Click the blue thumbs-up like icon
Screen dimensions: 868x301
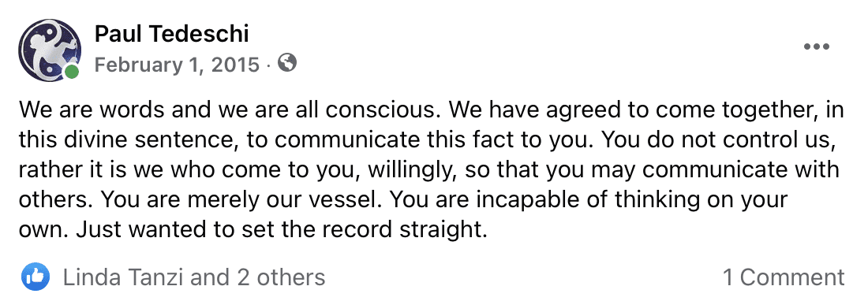click(36, 277)
